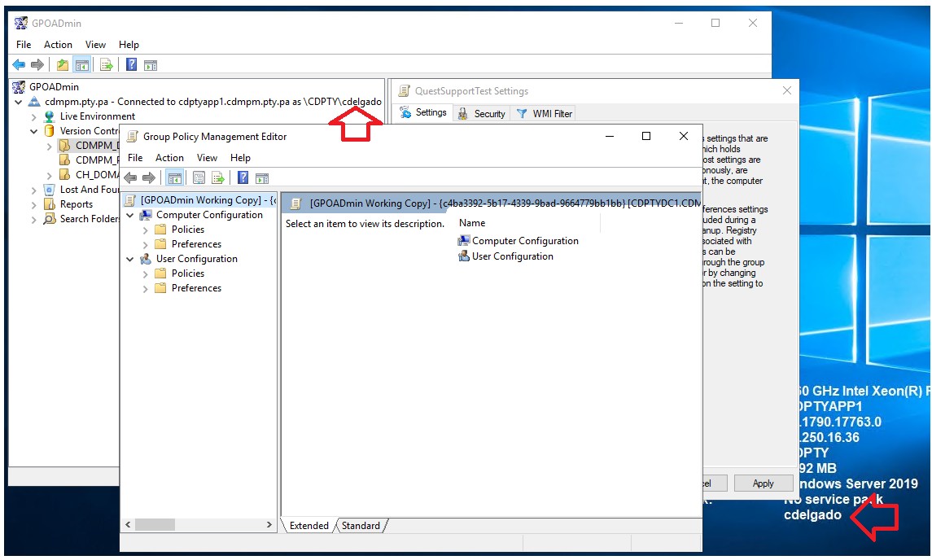Maximize Group Policy Management Editor window
This screenshot has height=560, width=932.
pyautogui.click(x=646, y=136)
